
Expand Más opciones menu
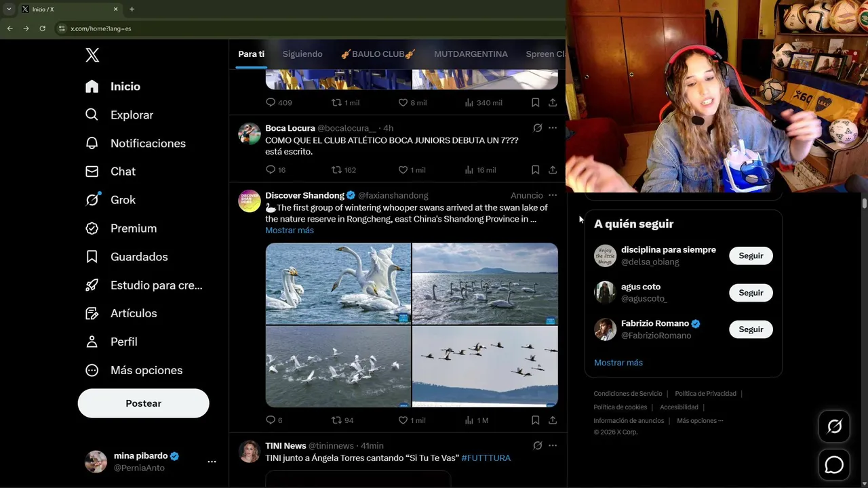coord(134,370)
